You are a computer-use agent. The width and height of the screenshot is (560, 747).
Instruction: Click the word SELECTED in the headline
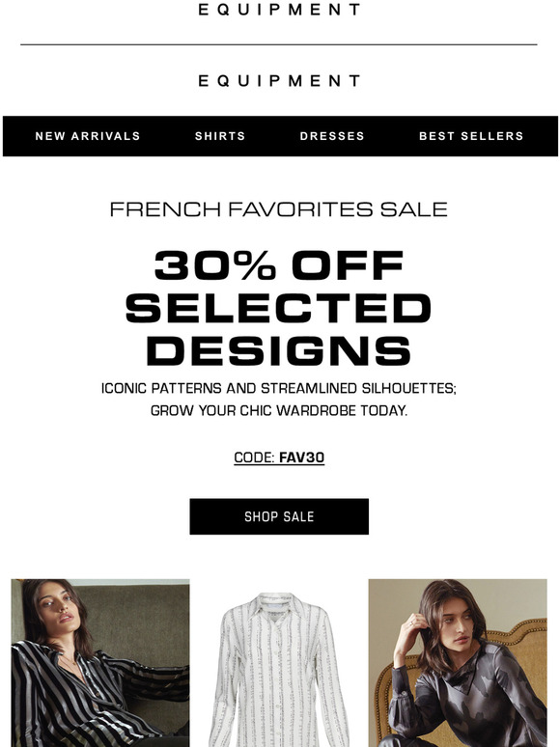[279, 308]
